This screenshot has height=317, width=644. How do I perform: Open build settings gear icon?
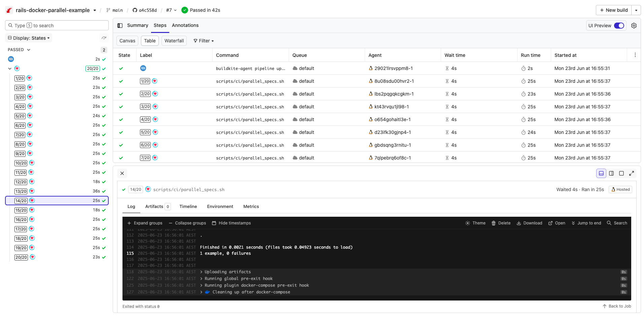(634, 26)
